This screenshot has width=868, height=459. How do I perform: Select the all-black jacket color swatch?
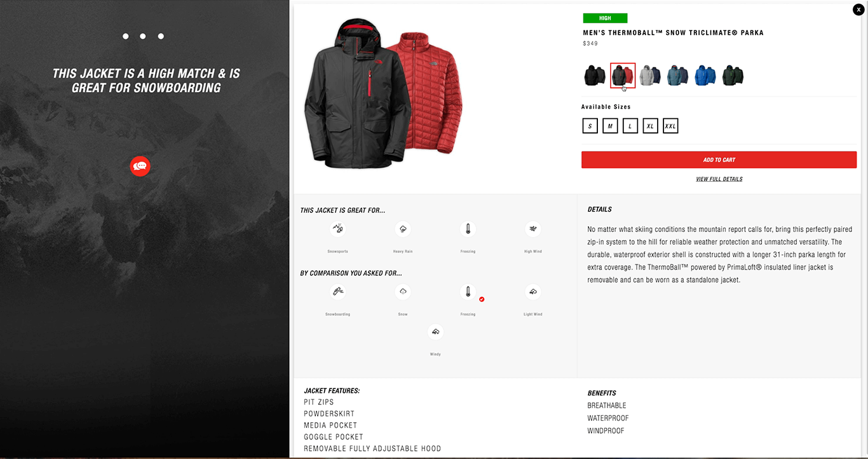coord(595,75)
